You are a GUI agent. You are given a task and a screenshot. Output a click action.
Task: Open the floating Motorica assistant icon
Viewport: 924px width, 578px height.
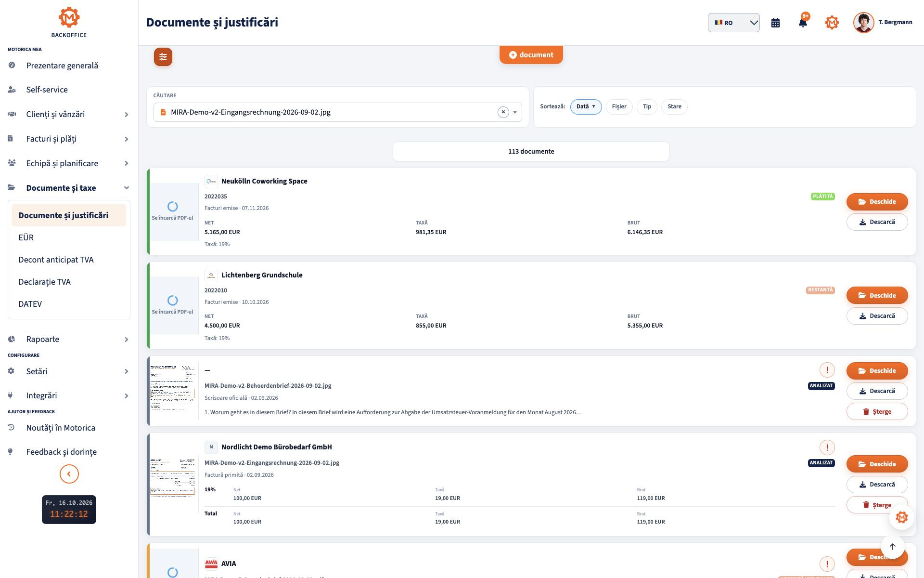901,517
